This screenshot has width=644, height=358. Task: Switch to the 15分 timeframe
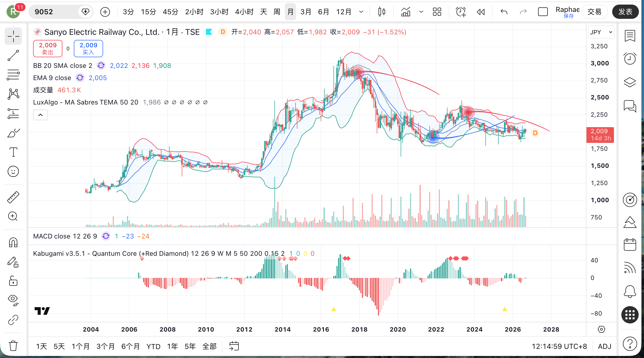(148, 12)
